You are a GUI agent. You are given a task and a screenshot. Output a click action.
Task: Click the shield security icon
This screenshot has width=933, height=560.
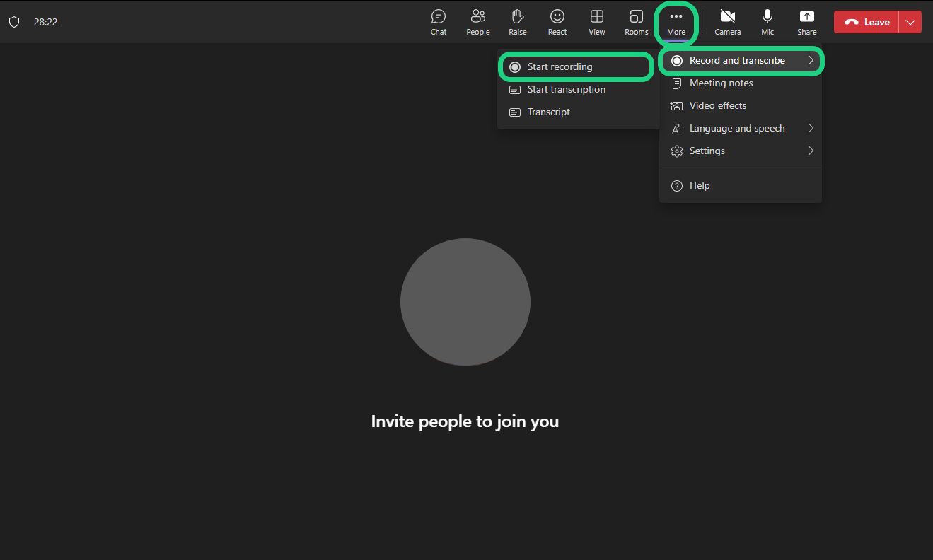[x=14, y=22]
